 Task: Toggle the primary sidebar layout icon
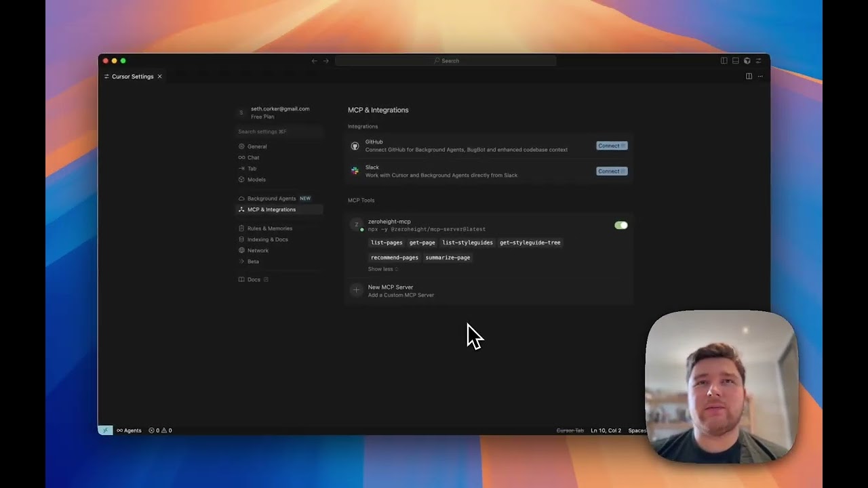point(724,61)
